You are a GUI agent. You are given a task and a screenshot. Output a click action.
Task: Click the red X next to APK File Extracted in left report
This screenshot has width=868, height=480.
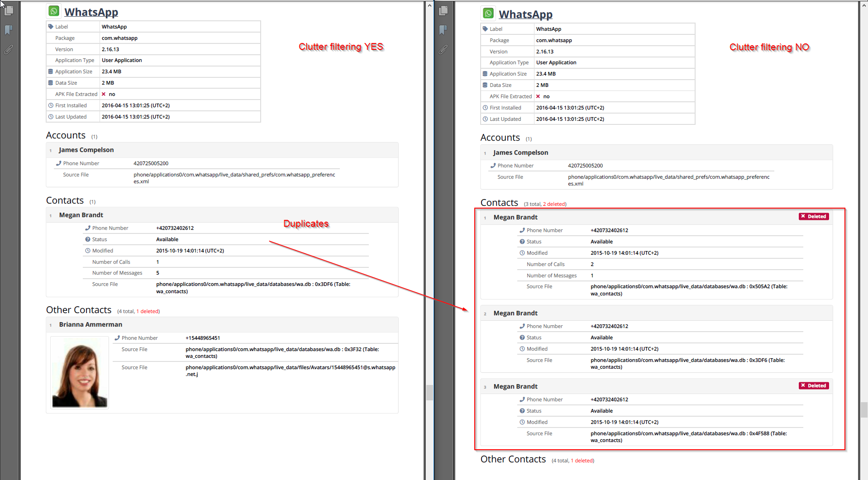pos(104,94)
